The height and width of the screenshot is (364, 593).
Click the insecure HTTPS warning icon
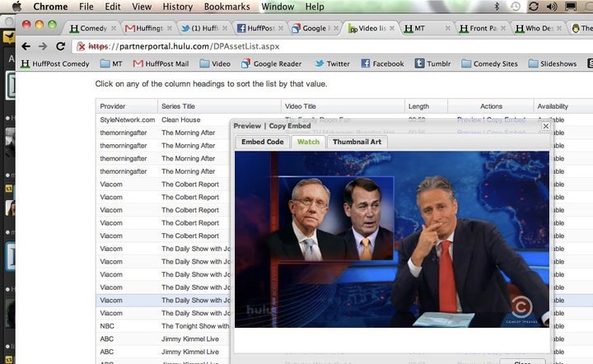(81, 46)
